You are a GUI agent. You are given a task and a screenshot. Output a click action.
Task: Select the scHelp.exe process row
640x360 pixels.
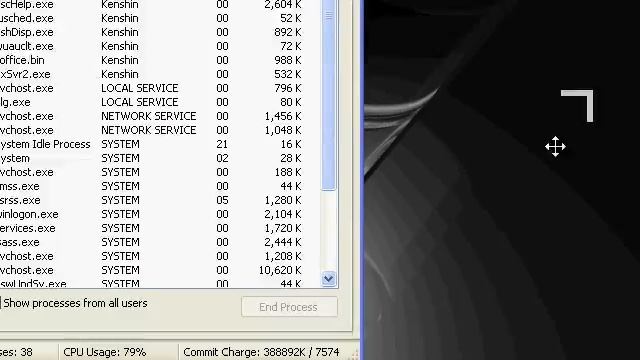point(160,5)
